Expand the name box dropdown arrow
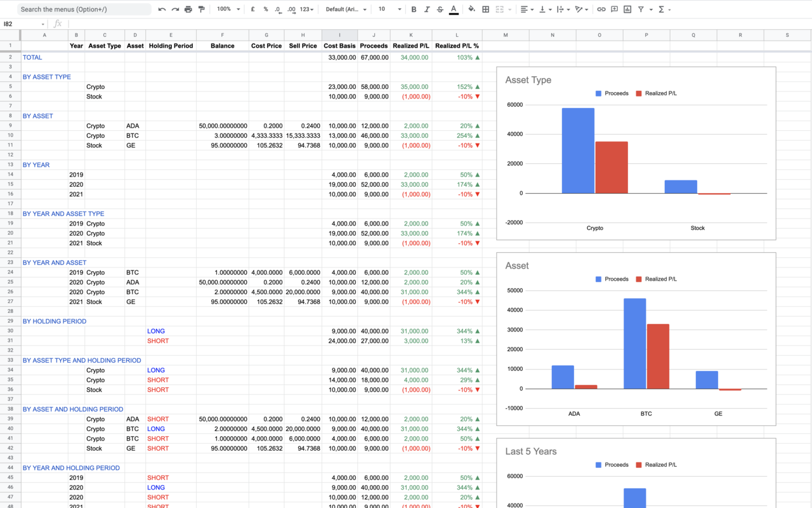 click(x=43, y=25)
